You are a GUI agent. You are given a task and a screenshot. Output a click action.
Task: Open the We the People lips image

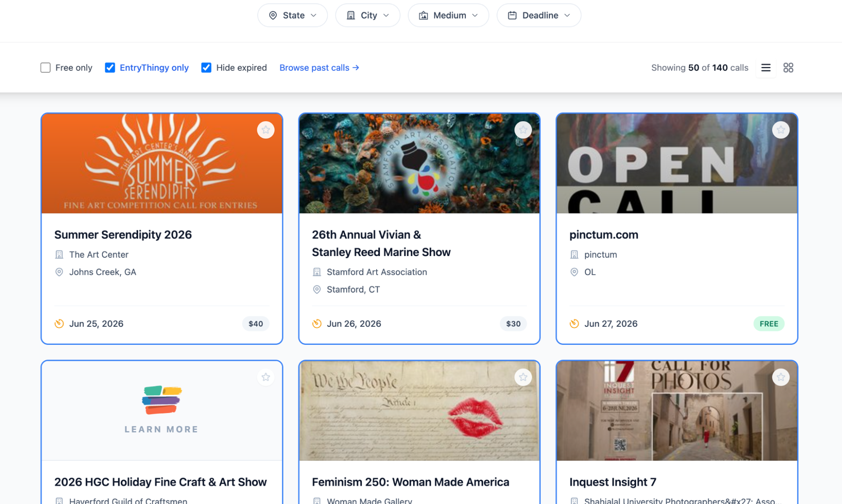point(419,411)
